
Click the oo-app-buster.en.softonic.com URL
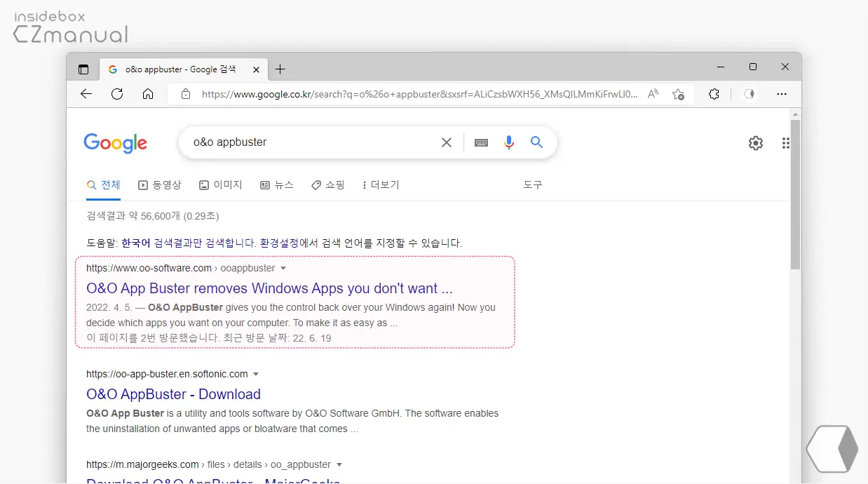click(167, 374)
